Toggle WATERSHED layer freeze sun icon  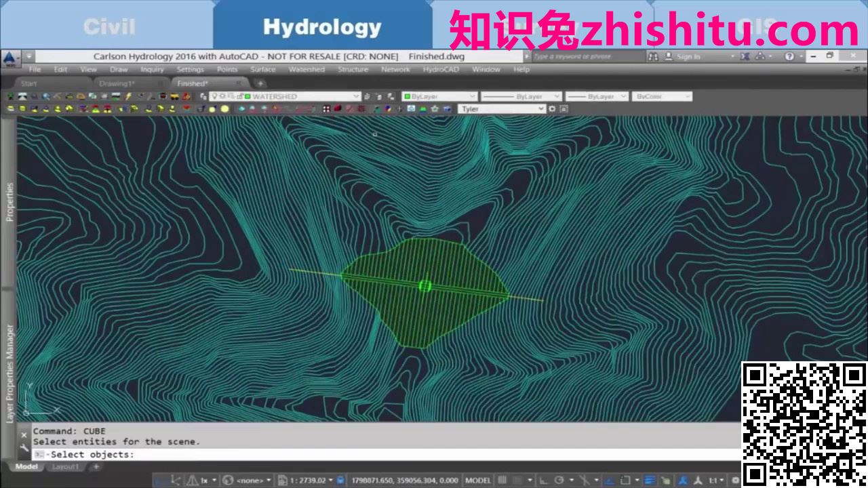[x=222, y=96]
